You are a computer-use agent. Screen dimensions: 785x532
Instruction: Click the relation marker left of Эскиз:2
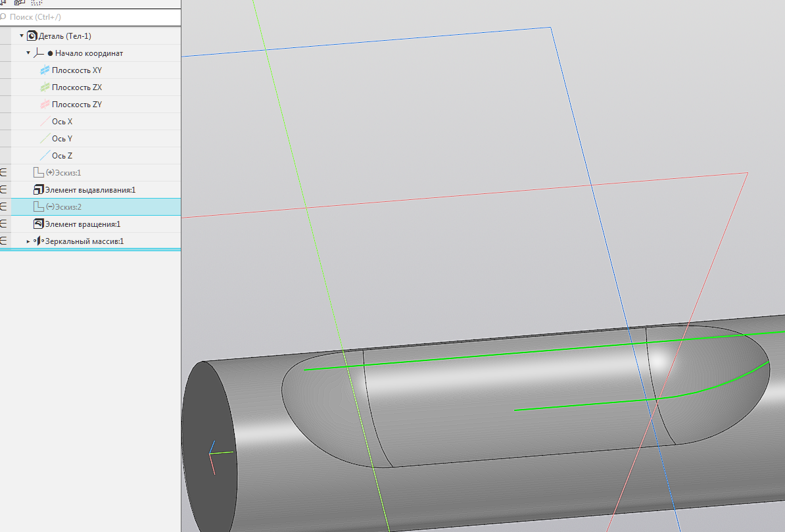(3, 207)
